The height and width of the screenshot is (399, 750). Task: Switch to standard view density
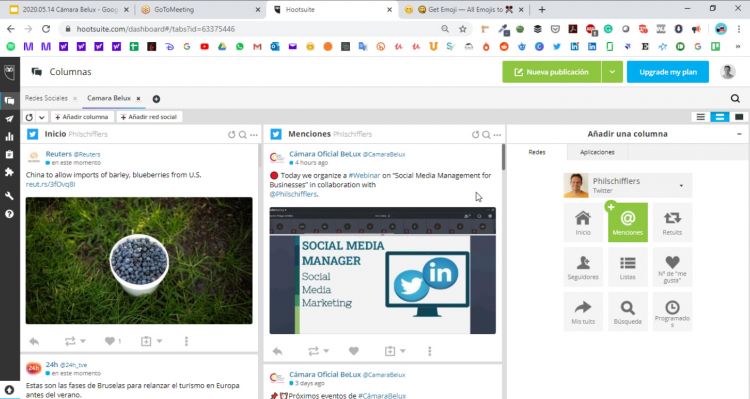point(719,117)
